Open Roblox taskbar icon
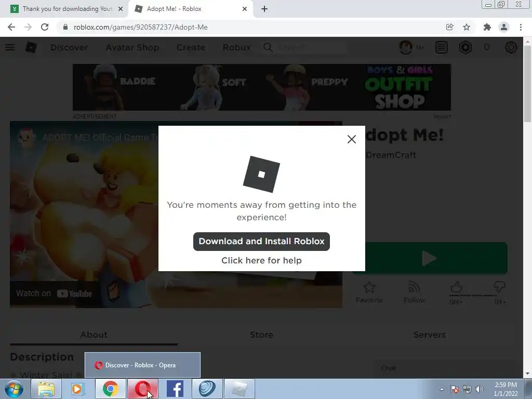 239,389
